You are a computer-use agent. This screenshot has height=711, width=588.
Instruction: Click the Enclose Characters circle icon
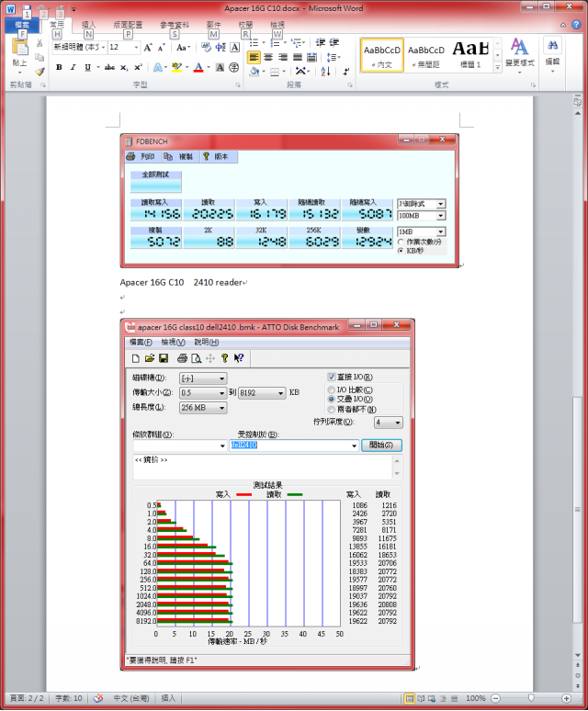[234, 68]
